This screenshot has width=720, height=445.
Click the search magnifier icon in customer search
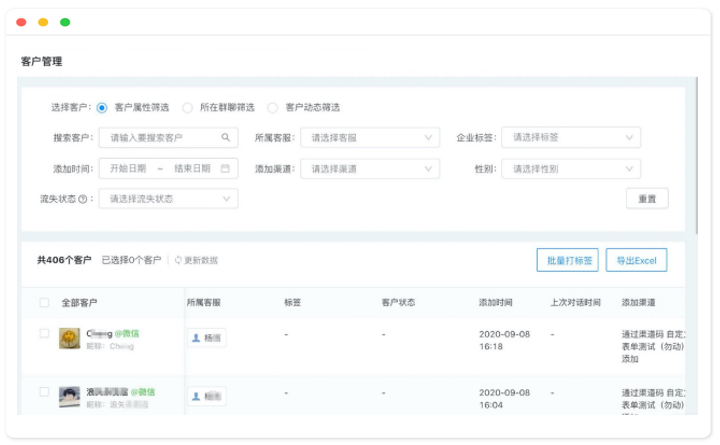pyautogui.click(x=226, y=138)
